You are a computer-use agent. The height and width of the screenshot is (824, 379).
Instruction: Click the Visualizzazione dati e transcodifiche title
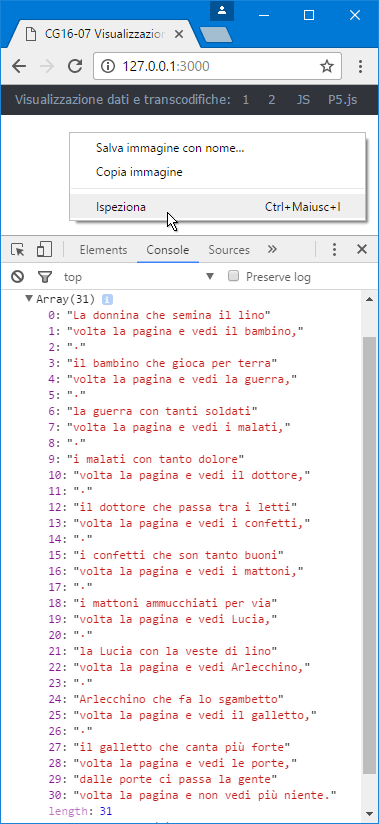coord(123,99)
